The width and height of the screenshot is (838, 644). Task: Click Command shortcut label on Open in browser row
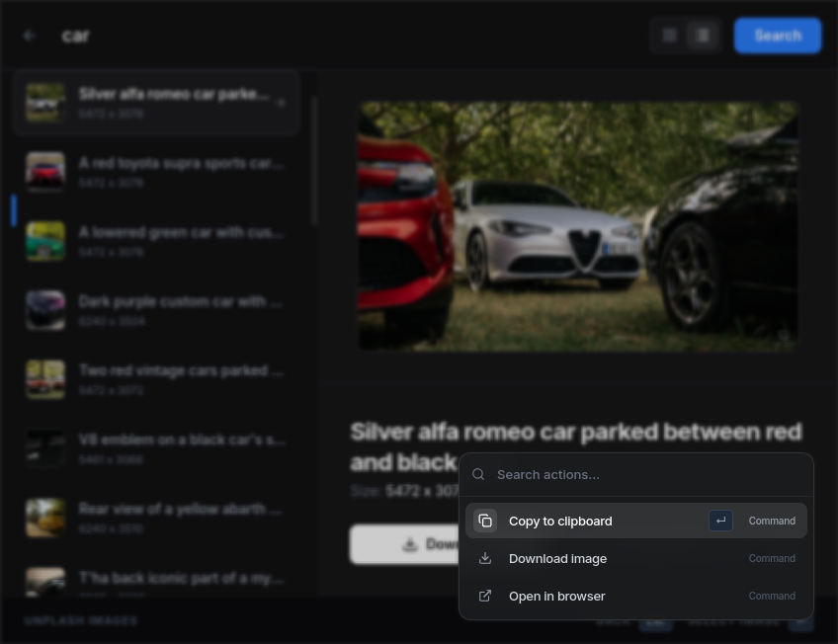(772, 596)
